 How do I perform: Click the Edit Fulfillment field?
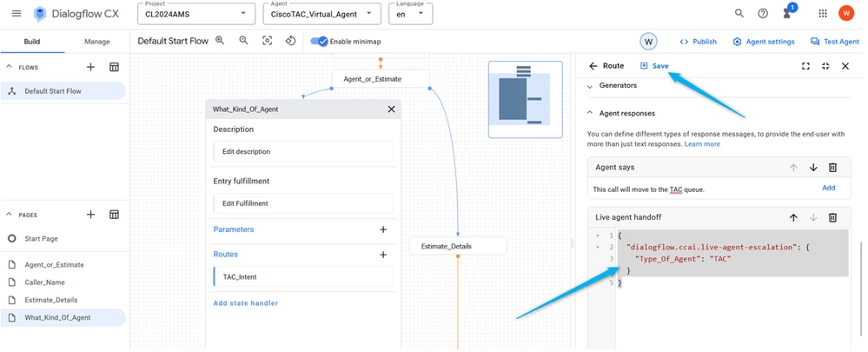[x=303, y=203]
